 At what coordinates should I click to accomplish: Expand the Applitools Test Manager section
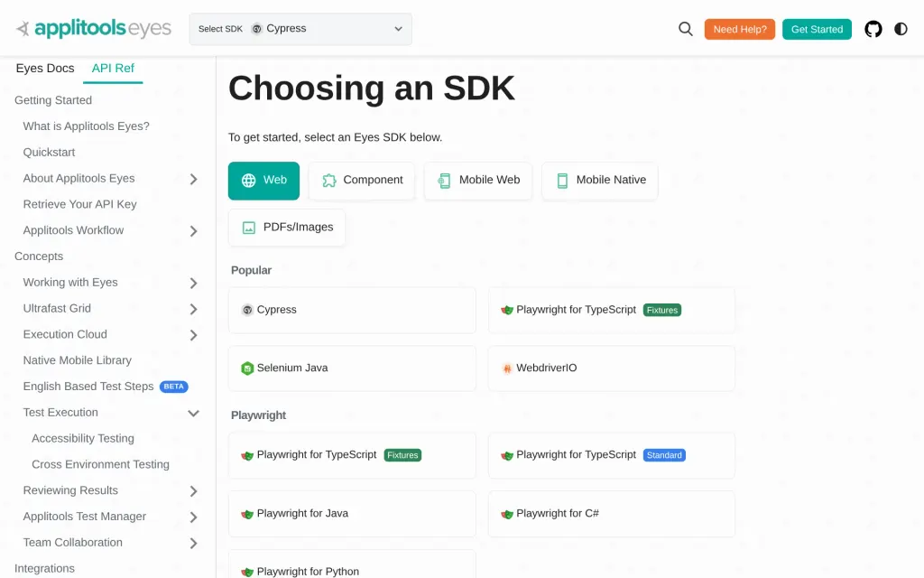pyautogui.click(x=193, y=517)
